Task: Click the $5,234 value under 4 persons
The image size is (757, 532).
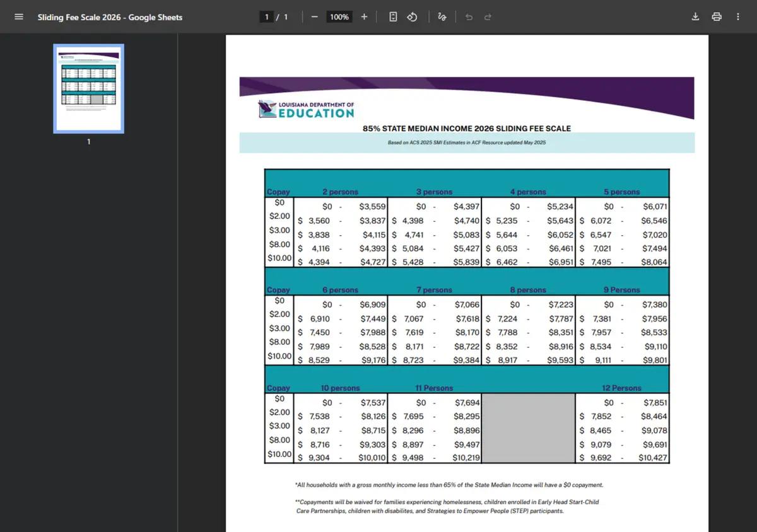Action: point(560,207)
